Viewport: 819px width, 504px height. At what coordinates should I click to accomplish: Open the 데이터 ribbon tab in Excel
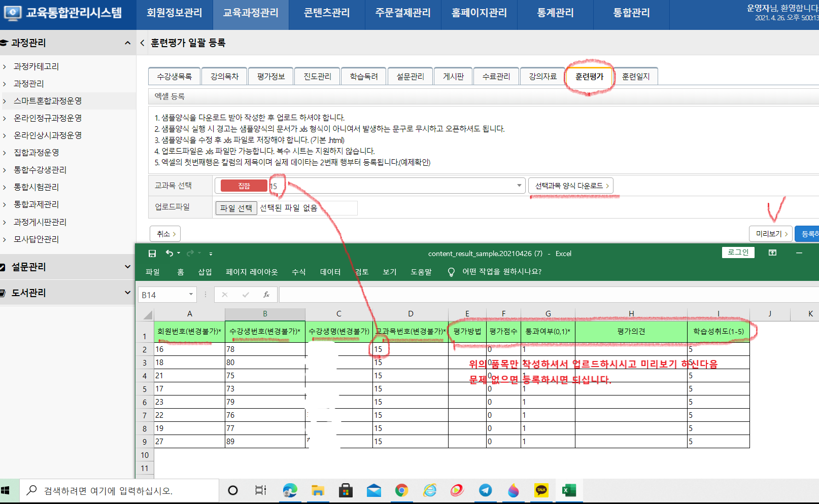[330, 272]
